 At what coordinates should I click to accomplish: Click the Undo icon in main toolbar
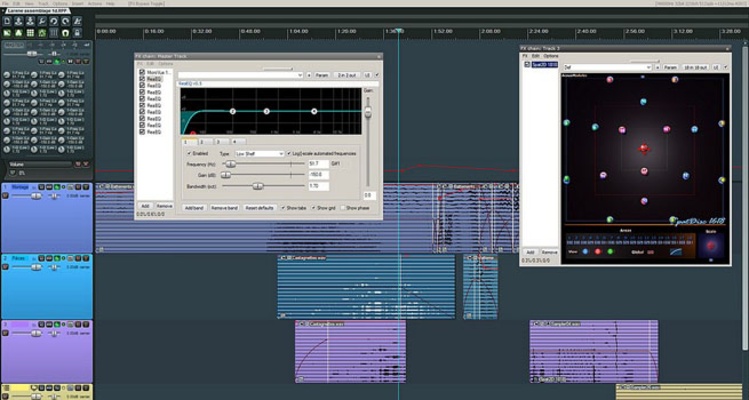coord(56,20)
